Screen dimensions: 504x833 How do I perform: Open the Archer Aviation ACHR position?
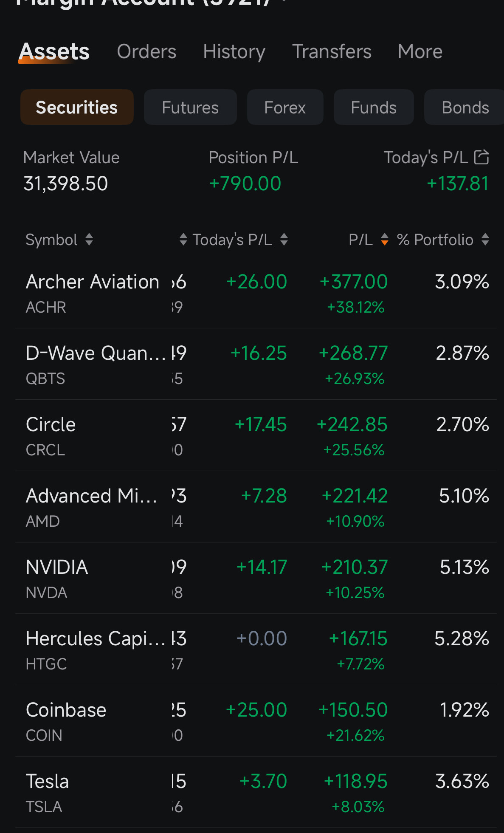pos(256,293)
